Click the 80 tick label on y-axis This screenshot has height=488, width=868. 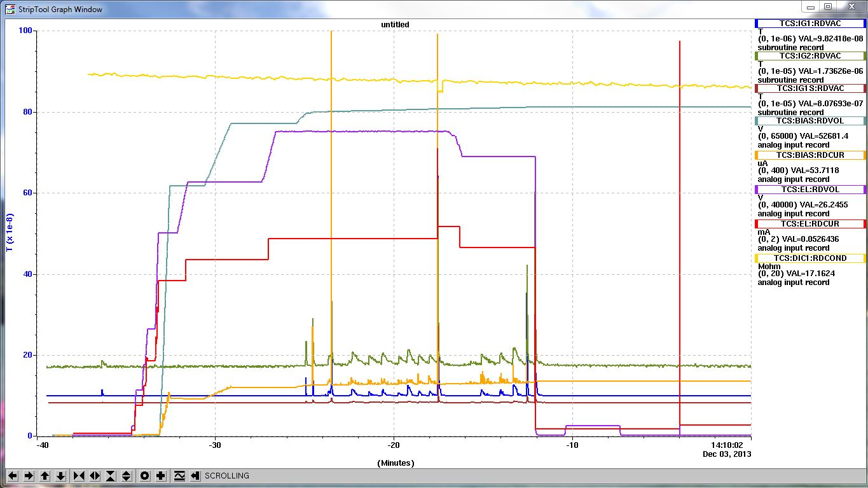point(29,112)
